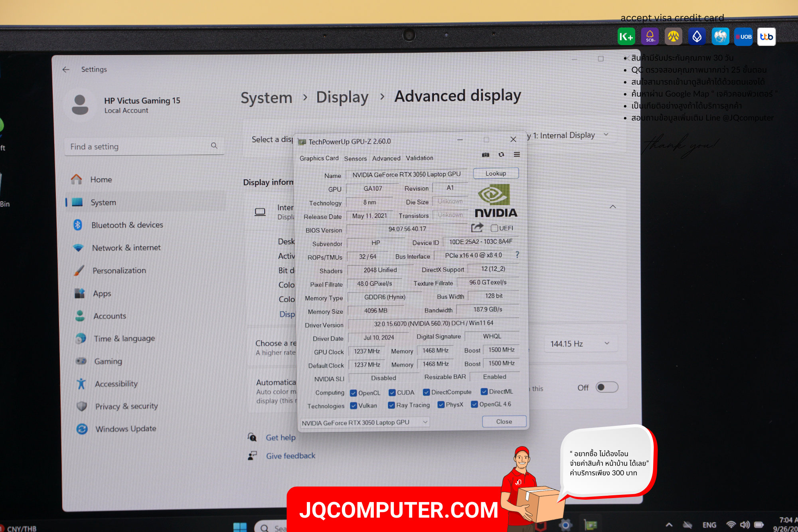Open the Give feedback link

click(290, 456)
